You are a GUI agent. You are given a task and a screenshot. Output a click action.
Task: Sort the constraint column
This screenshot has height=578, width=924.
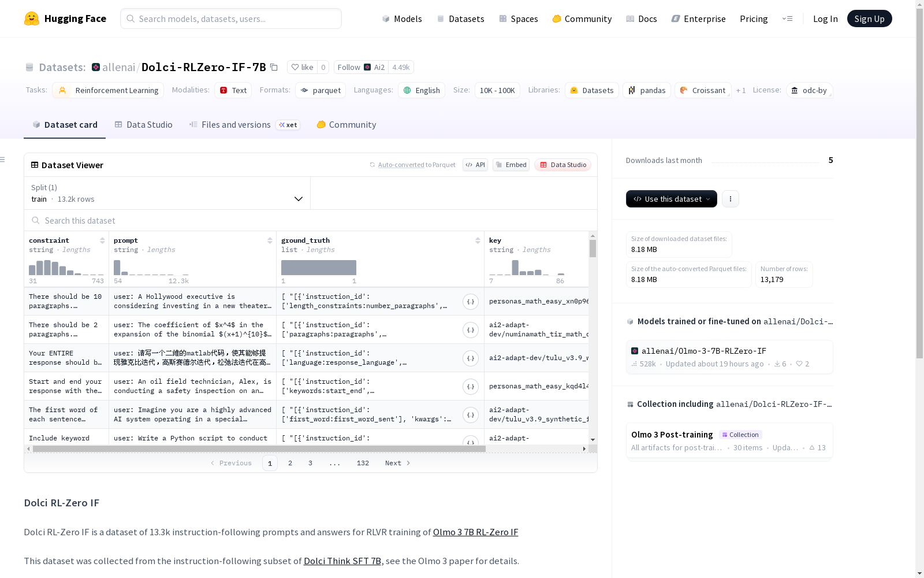click(x=102, y=240)
